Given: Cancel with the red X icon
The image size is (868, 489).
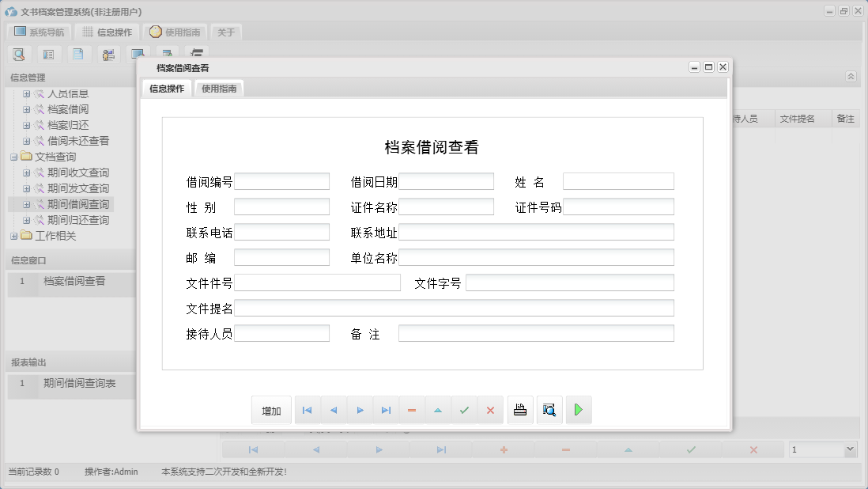Looking at the screenshot, I should [490, 409].
